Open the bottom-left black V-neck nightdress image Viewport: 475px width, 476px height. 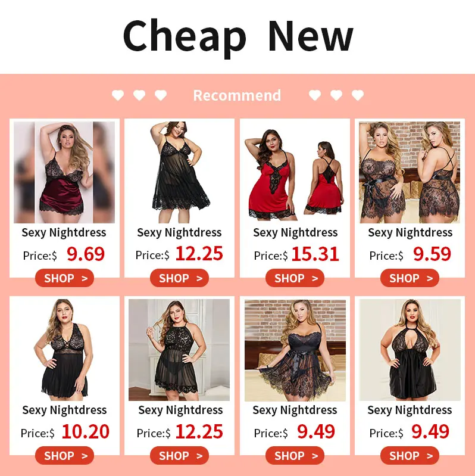click(x=64, y=350)
